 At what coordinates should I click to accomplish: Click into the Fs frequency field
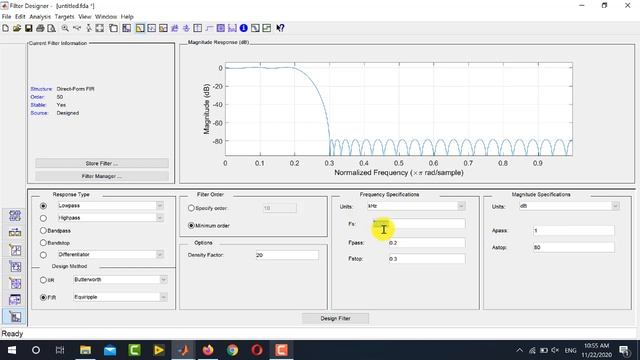(x=418, y=224)
